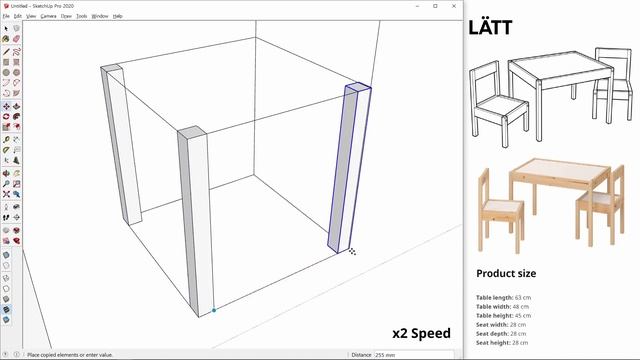Screen dimensions: 640x360
Task: Pick the Dimensions tool
Action: click(x=16, y=140)
